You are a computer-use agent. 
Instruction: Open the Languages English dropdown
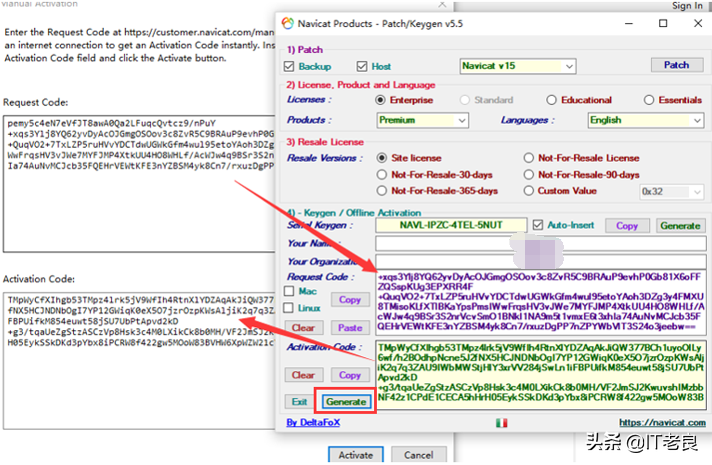pos(646,120)
